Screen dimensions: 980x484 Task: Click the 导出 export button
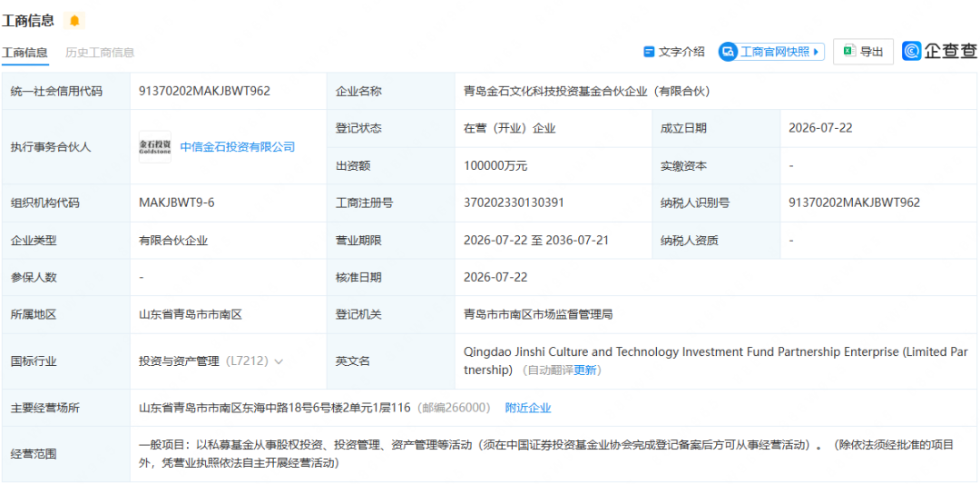click(x=863, y=52)
